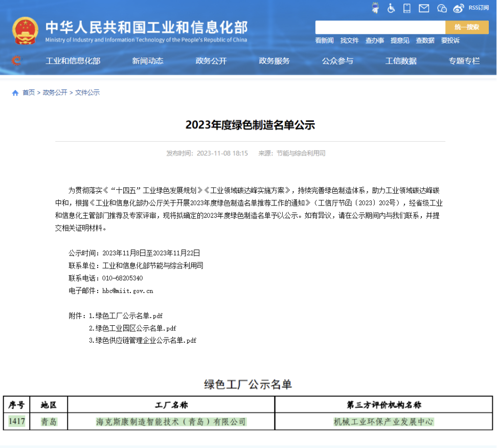Open the mobile version phone icon
Screen dimensions: 497x448
pyautogui.click(x=407, y=8)
